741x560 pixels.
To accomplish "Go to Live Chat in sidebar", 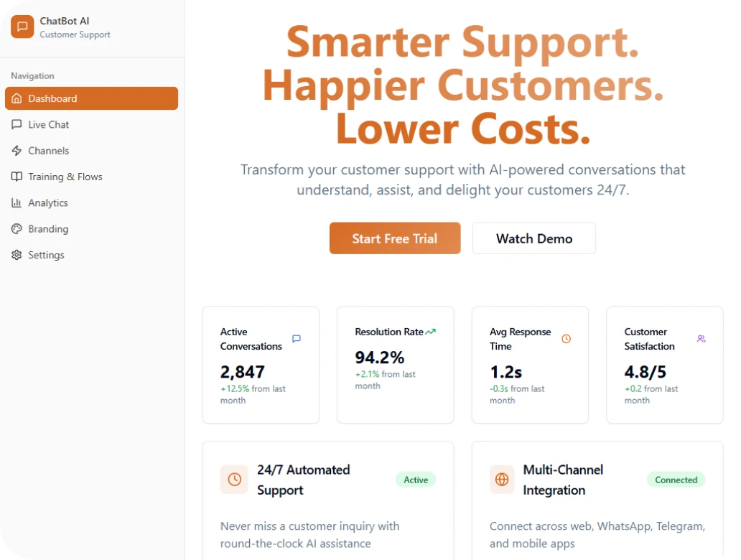I will [49, 124].
